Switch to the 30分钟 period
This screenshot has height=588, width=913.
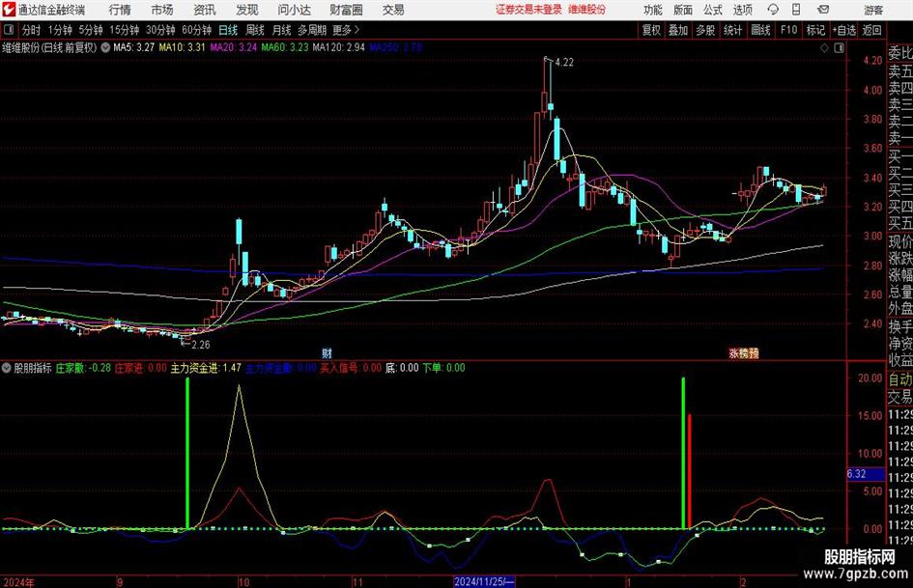tap(160, 30)
